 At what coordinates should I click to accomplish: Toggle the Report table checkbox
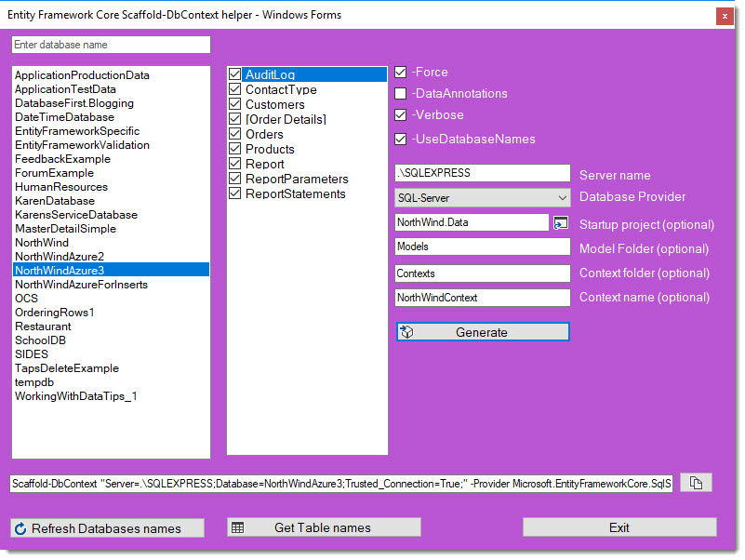pos(234,164)
